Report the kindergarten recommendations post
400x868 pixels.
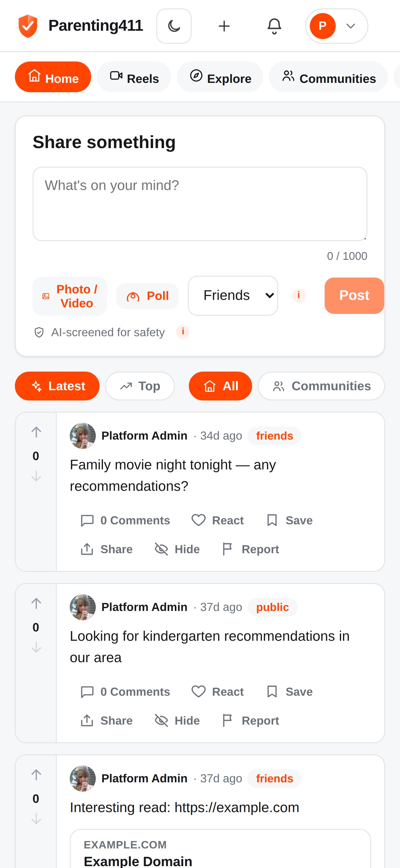tap(251, 721)
